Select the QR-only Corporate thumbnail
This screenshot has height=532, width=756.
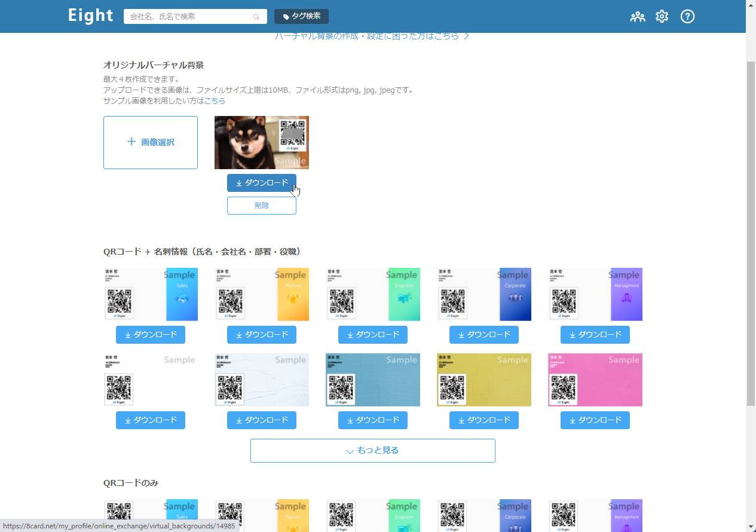[484, 515]
